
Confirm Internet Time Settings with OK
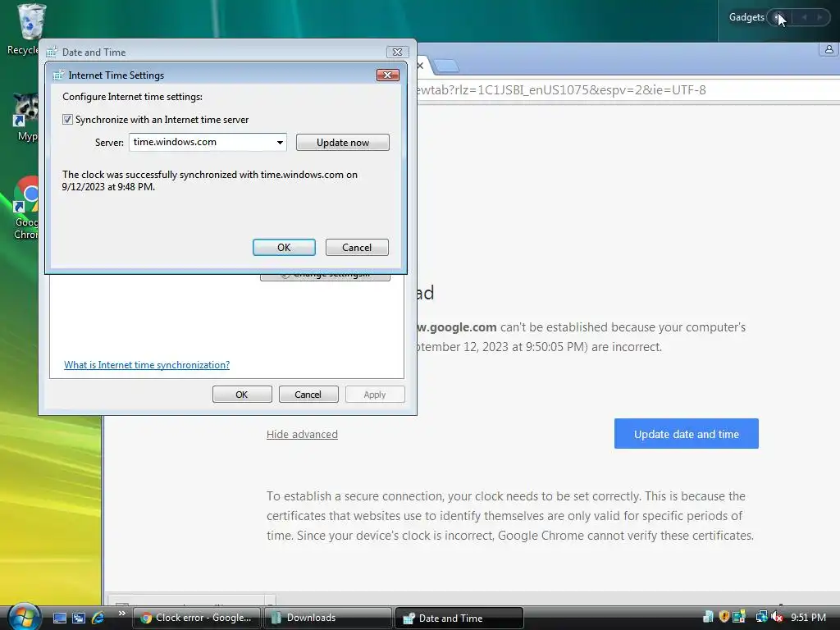point(284,248)
